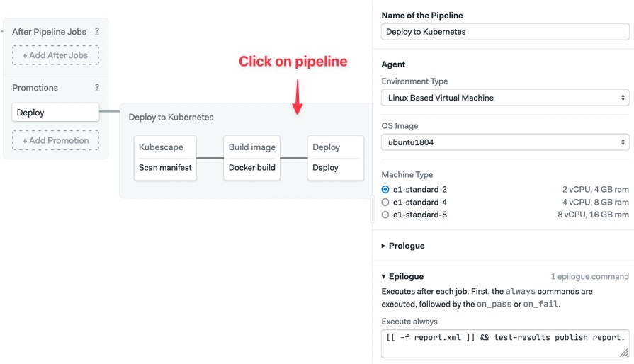Open the OS Image dropdown
Viewport: 634px width, 364px height.
click(504, 142)
